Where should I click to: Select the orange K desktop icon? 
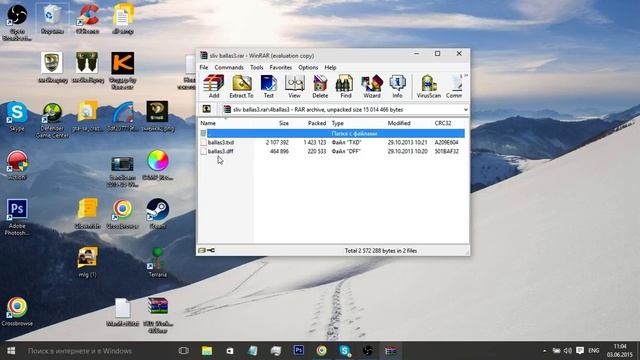click(x=122, y=70)
